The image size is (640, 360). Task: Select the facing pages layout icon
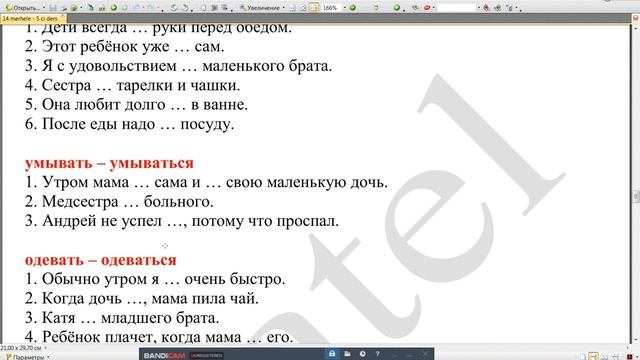coord(604,357)
